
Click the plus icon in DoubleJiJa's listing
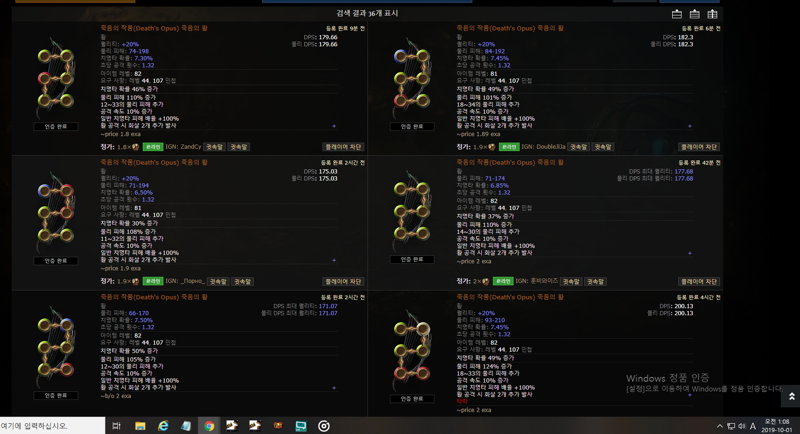tap(690, 126)
